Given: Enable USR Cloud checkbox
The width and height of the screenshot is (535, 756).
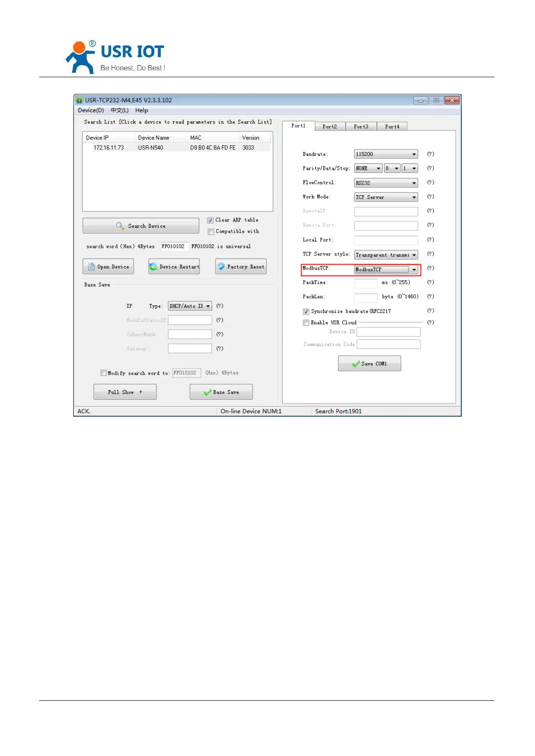Looking at the screenshot, I should coord(306,323).
